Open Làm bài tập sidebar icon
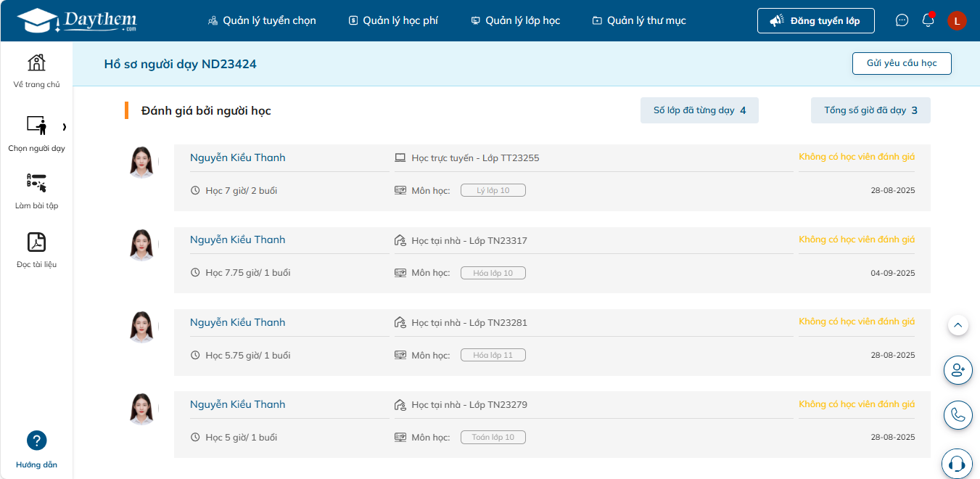This screenshot has width=980, height=479. 36,183
